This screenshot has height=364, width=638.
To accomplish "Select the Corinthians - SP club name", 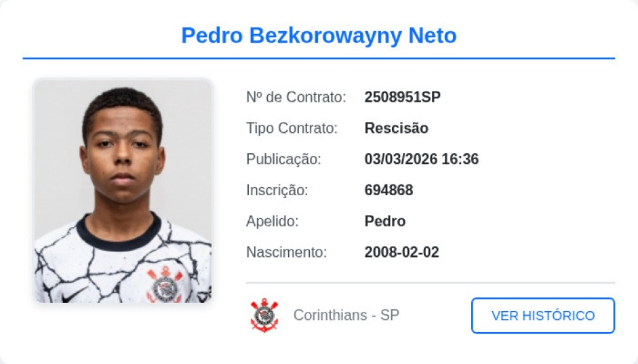I will 346,315.
